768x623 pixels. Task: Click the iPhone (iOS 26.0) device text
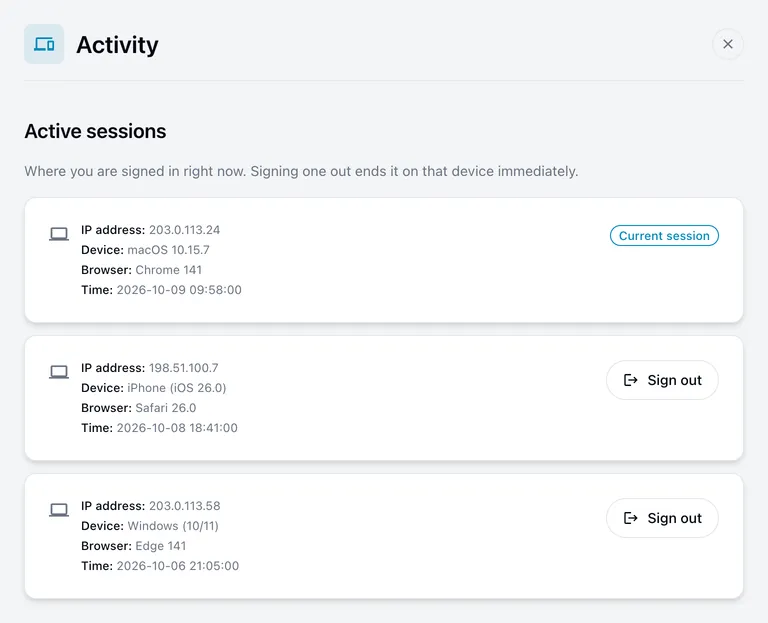tap(177, 388)
